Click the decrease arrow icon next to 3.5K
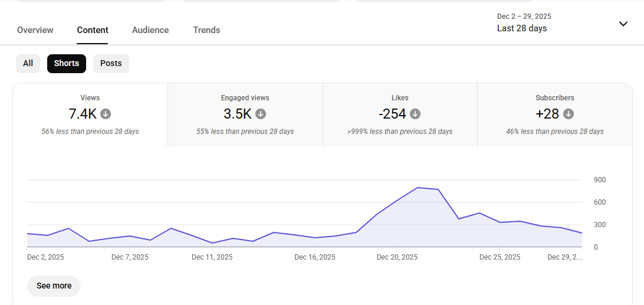The height and width of the screenshot is (305, 644). pyautogui.click(x=261, y=114)
